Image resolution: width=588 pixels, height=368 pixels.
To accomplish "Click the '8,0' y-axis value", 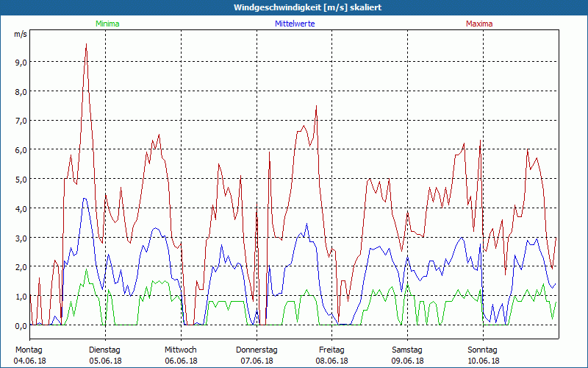I will [21, 91].
